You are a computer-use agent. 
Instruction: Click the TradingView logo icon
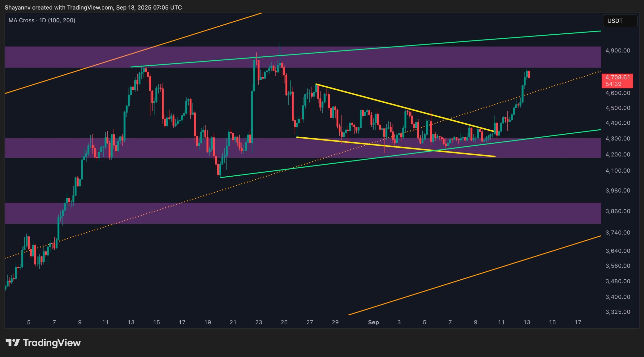tap(13, 343)
